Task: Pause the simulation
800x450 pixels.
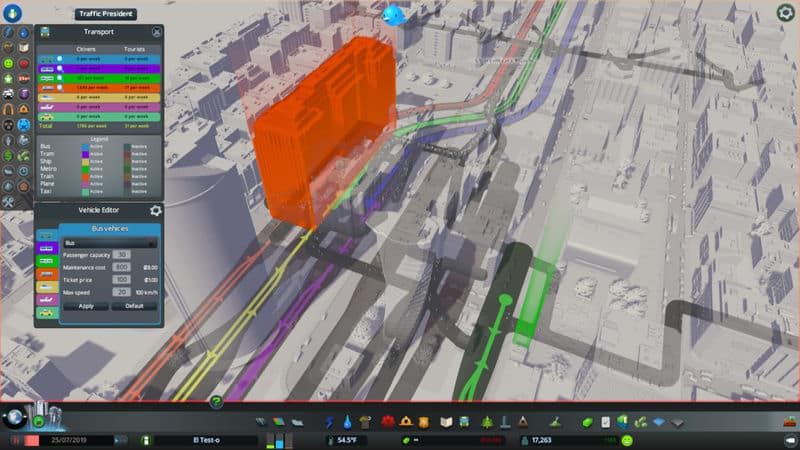Action: click(16, 440)
